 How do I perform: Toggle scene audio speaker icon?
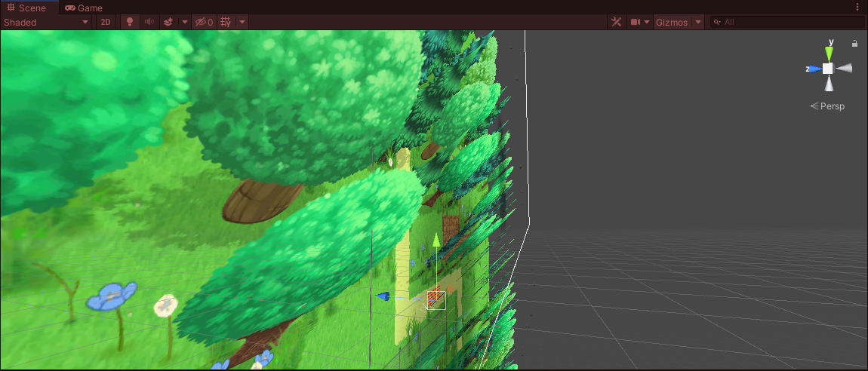[x=149, y=22]
